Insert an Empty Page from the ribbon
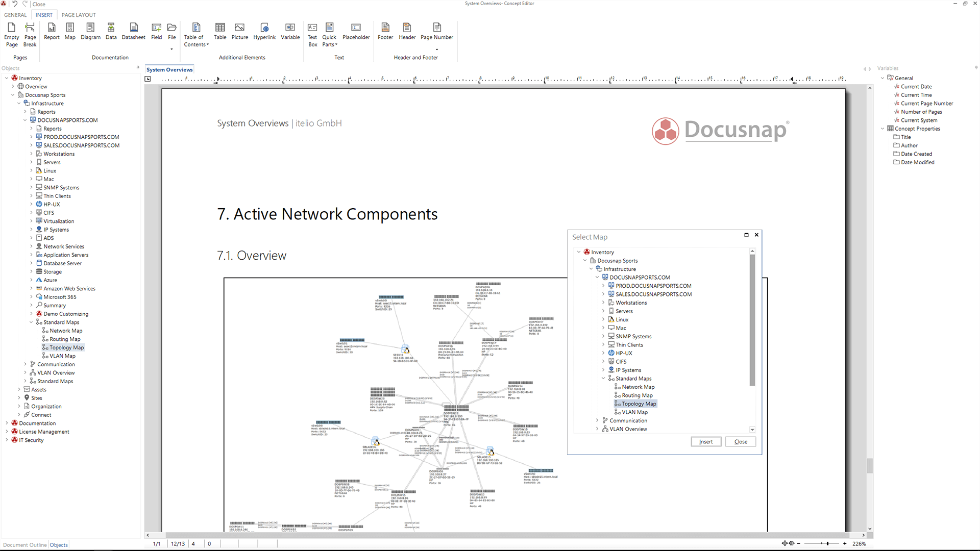980x551 pixels. pos(11,34)
